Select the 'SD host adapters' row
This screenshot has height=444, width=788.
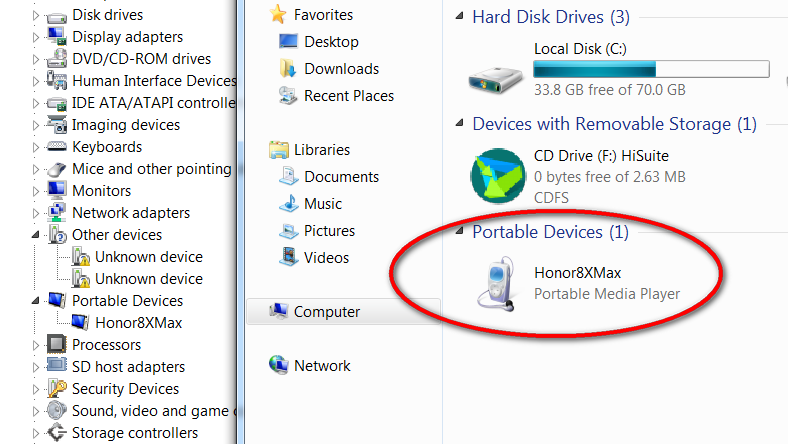click(x=128, y=367)
